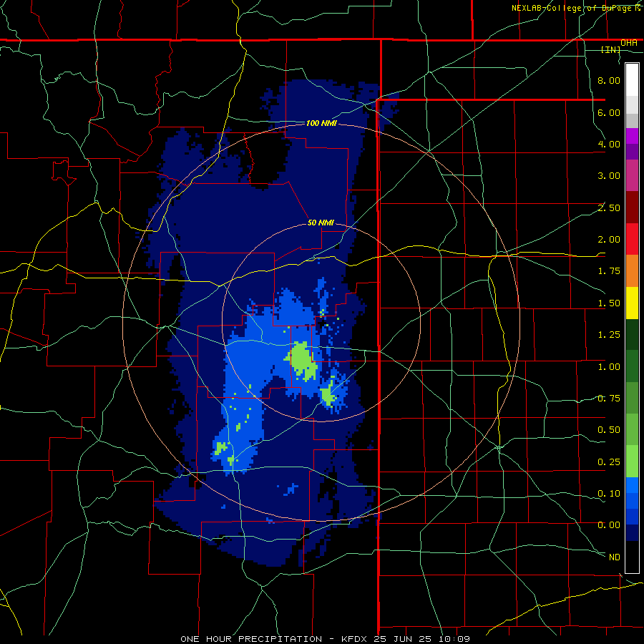644x644 pixels.
Task: Click the 3.00 legend value
Action: 609,176
